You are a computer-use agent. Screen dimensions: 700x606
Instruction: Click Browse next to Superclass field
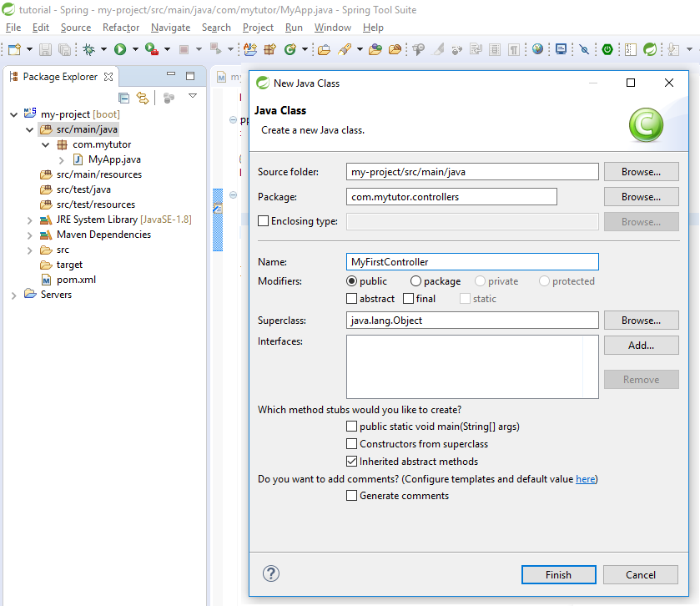coord(641,321)
